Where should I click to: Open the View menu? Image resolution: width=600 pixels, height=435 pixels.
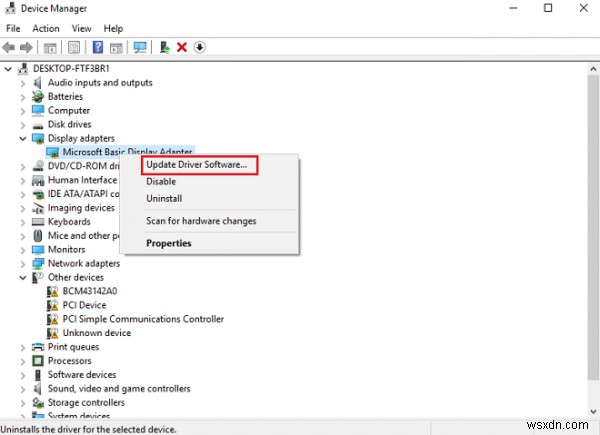tap(82, 29)
